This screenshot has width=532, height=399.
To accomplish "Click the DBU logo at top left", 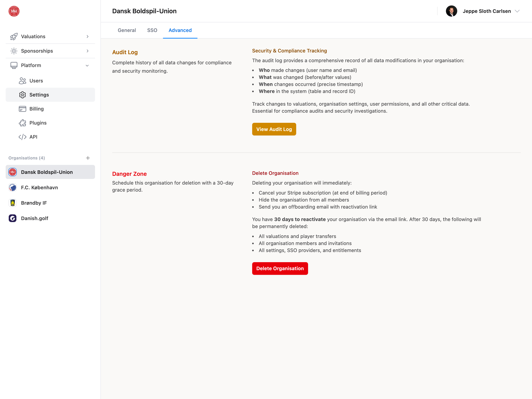I will [x=14, y=11].
